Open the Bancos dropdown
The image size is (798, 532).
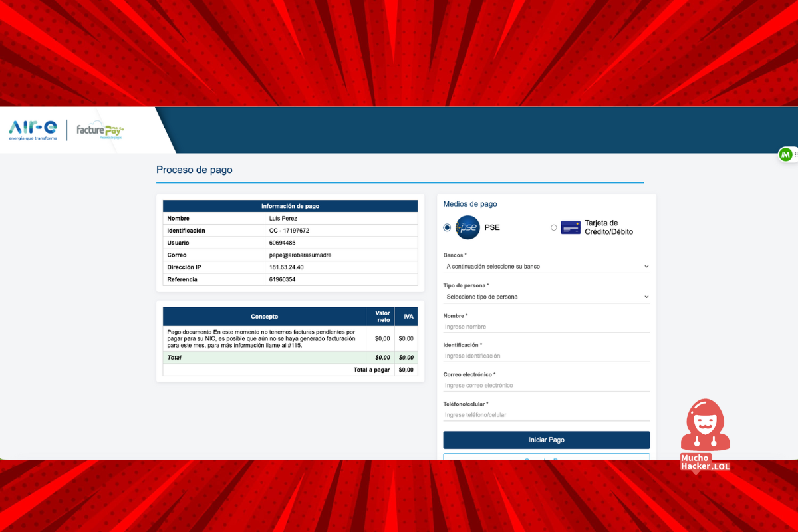[x=547, y=266]
